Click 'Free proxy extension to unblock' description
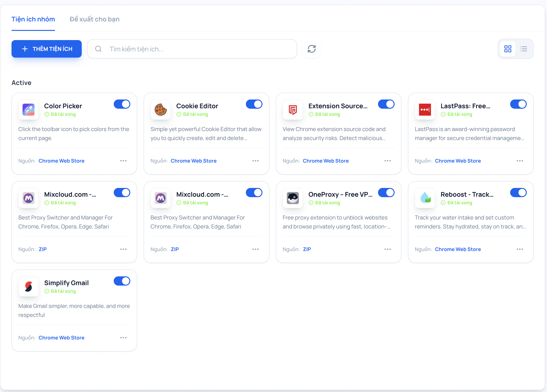This screenshot has width=547, height=392. (336, 222)
